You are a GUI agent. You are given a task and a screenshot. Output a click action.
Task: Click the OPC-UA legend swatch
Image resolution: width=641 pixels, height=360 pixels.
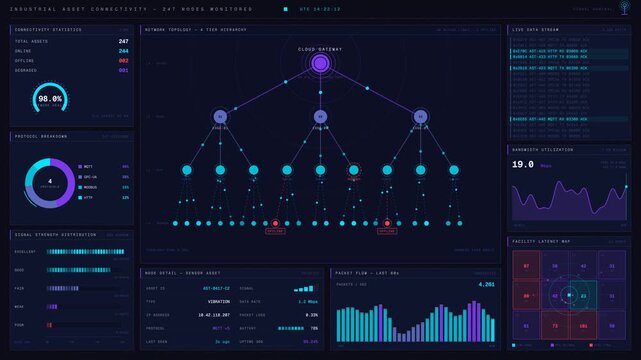[80, 177]
